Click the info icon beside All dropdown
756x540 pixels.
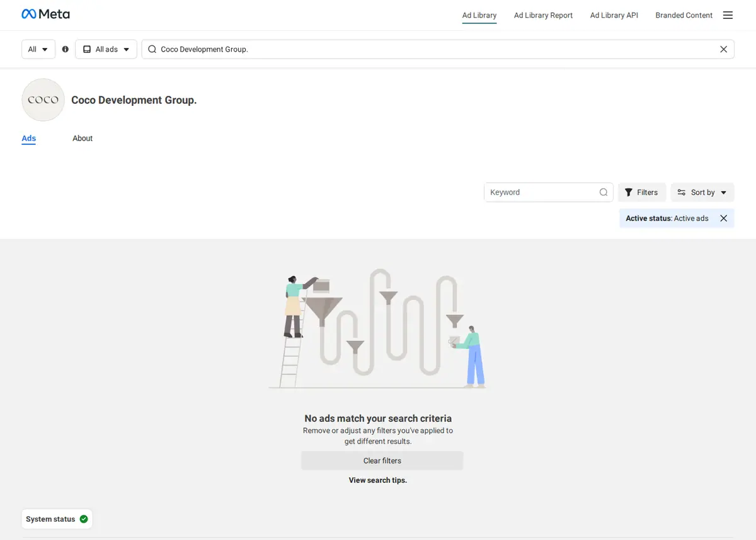point(66,49)
